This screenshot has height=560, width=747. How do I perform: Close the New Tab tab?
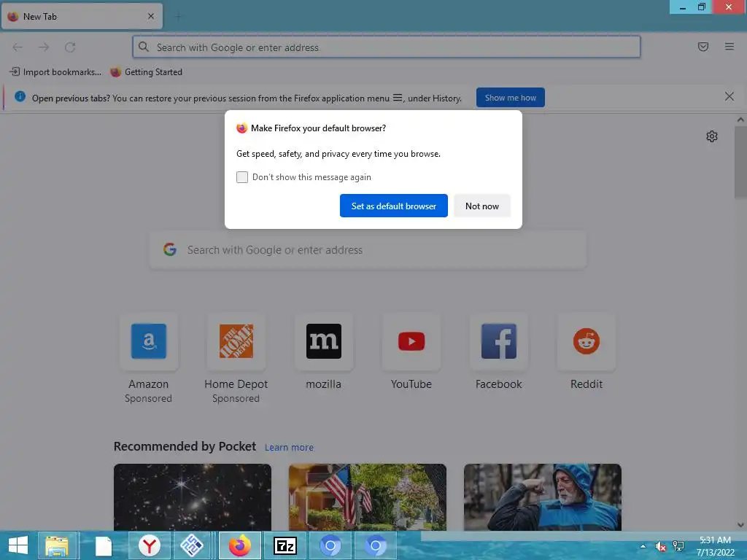151,16
